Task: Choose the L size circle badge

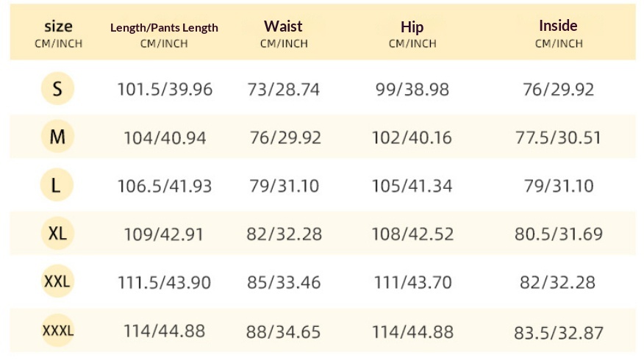Action: point(57,184)
